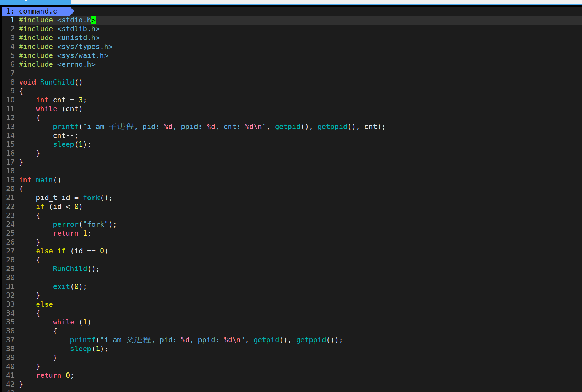
Task: Click 'exit(0);' statement
Action: [70, 286]
